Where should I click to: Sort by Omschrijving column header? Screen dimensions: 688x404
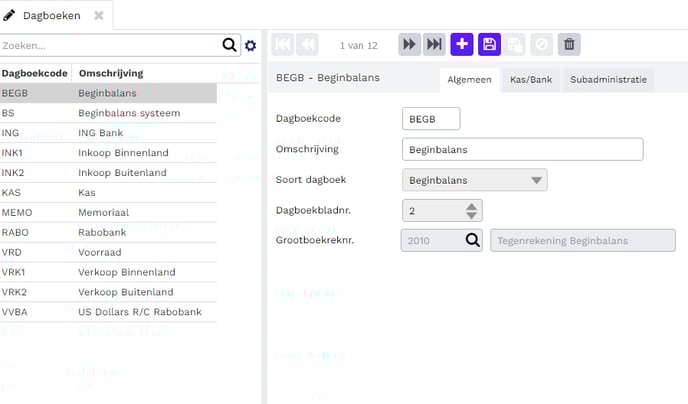[110, 73]
